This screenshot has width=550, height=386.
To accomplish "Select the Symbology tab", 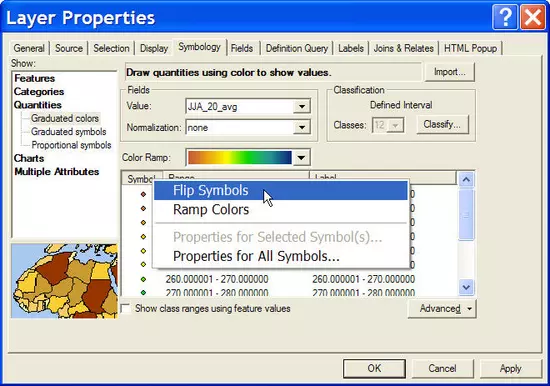I will coord(200,47).
